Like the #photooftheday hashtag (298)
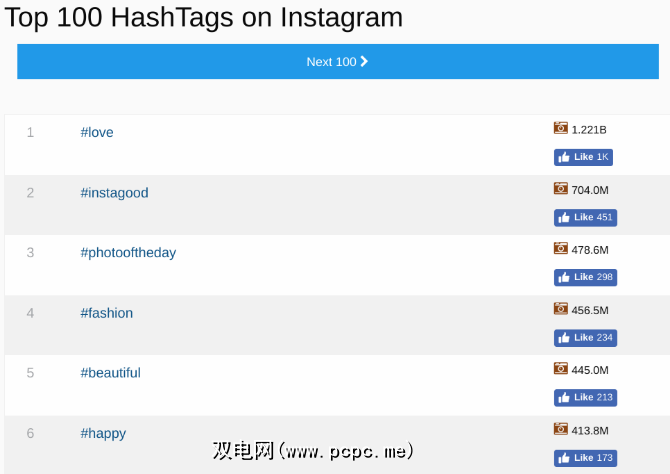The width and height of the screenshot is (670, 474). [585, 277]
